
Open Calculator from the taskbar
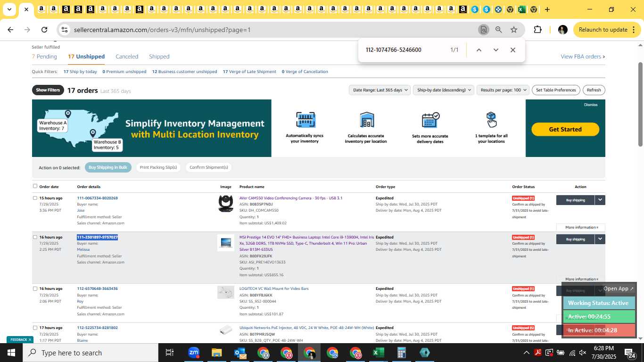pos(401,353)
